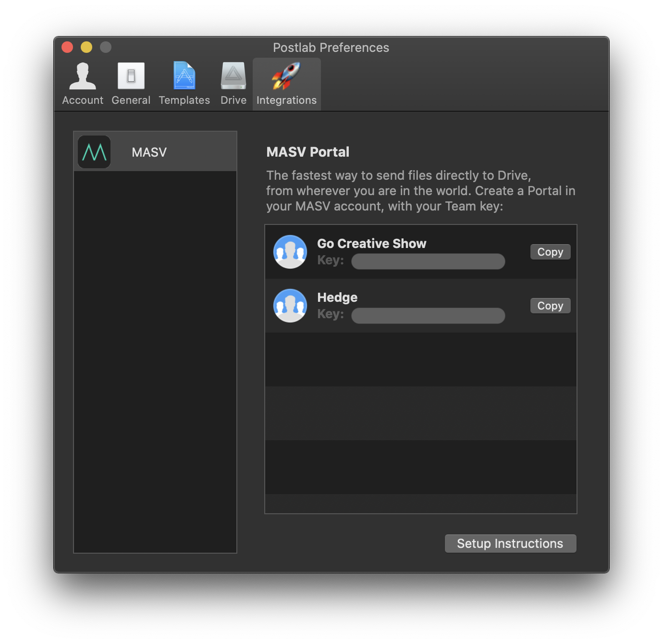Image resolution: width=663 pixels, height=644 pixels.
Task: Click the Postlab Preferences window title
Action: point(331,48)
